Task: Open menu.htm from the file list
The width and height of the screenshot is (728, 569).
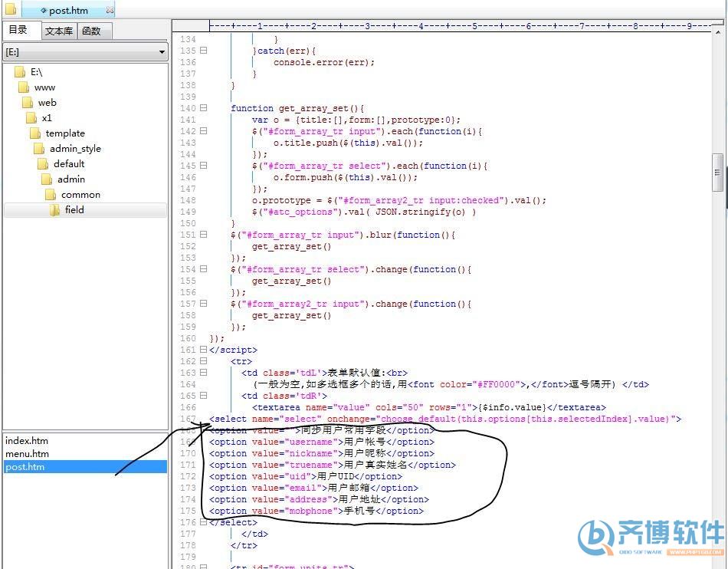Action: [27, 454]
